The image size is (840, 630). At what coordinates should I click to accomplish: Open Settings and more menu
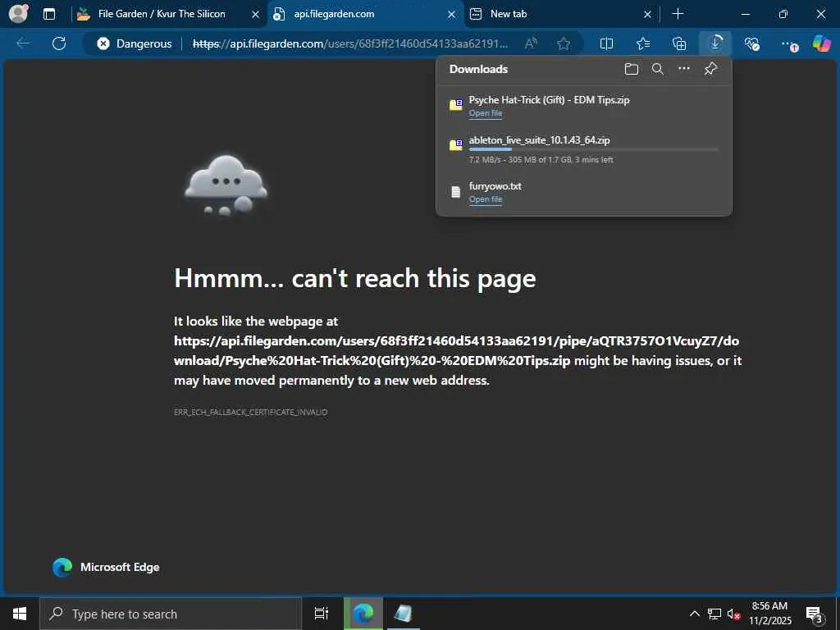point(788,43)
